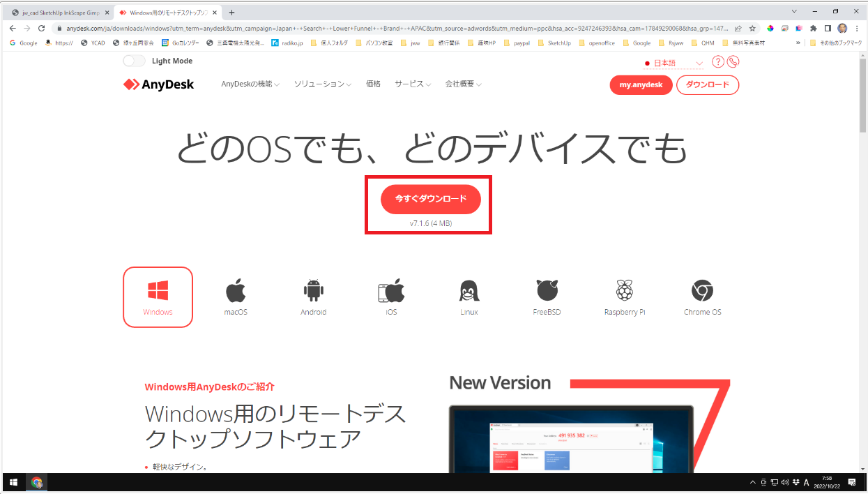Screen dimensions: 868x494
Task: Switch to jw_cad SketchUp InkScape tab
Action: (x=61, y=13)
